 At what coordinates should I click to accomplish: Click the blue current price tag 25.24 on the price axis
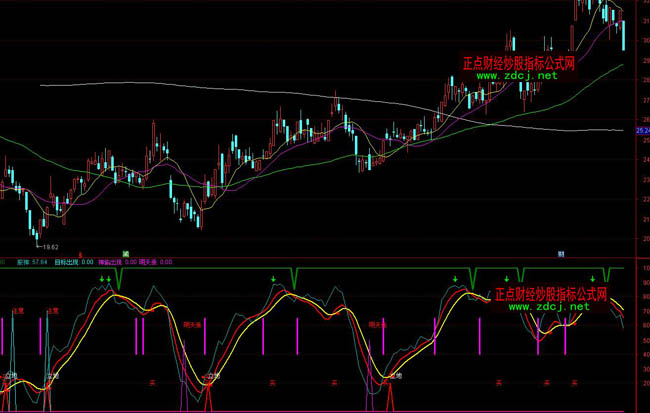(x=642, y=130)
